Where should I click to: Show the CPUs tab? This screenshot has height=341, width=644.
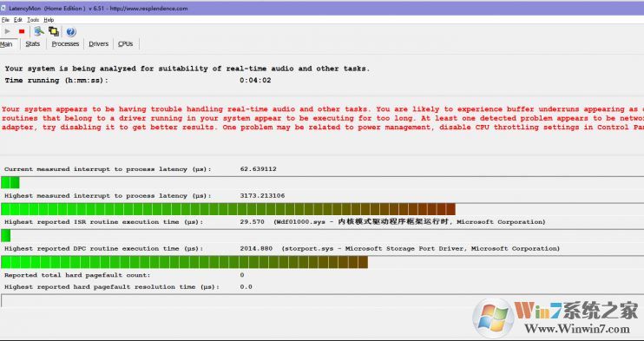[126, 44]
